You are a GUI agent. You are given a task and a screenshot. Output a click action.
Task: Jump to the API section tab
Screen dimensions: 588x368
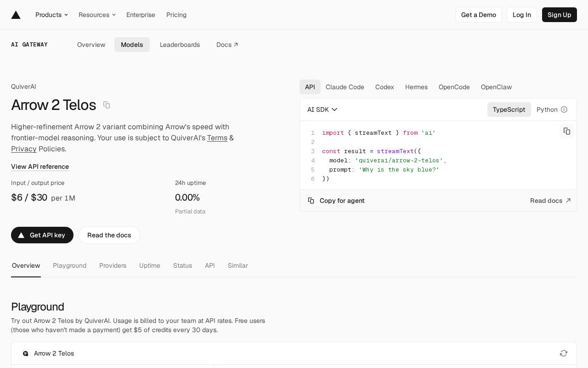pos(210,265)
